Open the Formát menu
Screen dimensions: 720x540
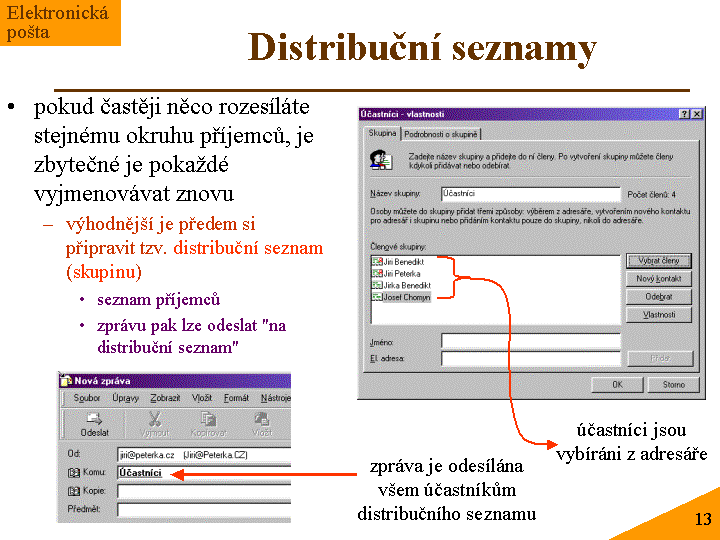pyautogui.click(x=236, y=398)
